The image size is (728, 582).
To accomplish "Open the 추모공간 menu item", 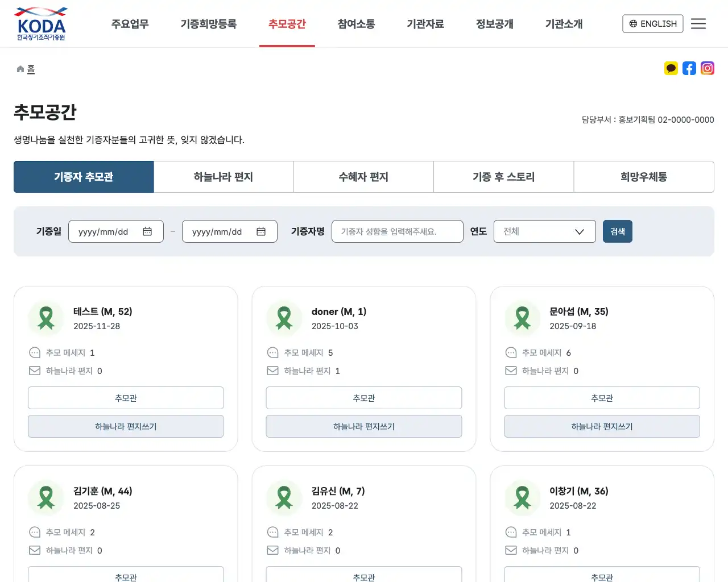I will (x=287, y=24).
